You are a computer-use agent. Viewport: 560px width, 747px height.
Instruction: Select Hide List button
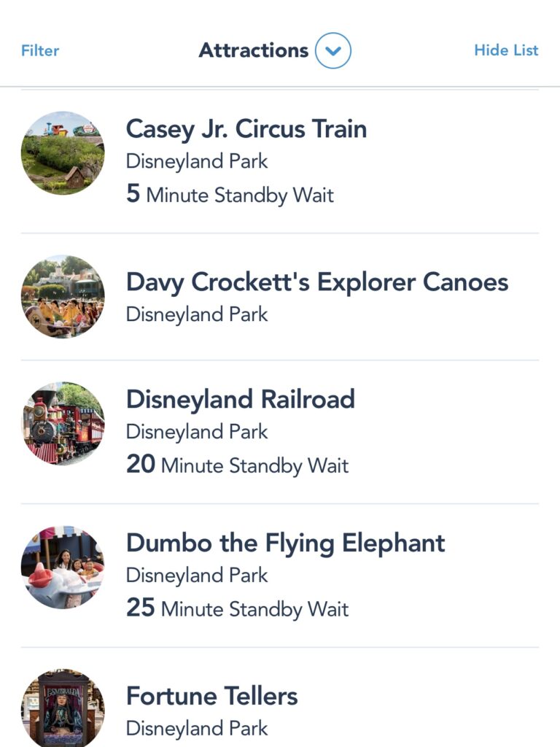(506, 50)
